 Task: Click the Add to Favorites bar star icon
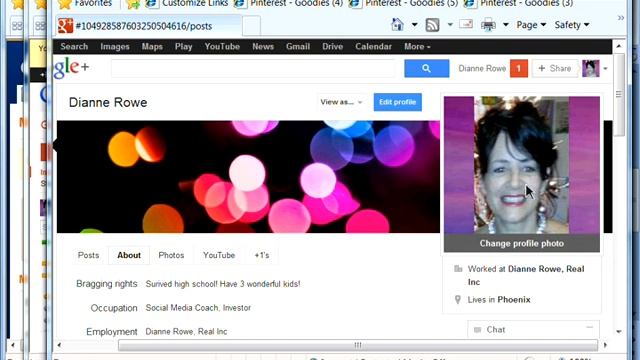[x=133, y=4]
